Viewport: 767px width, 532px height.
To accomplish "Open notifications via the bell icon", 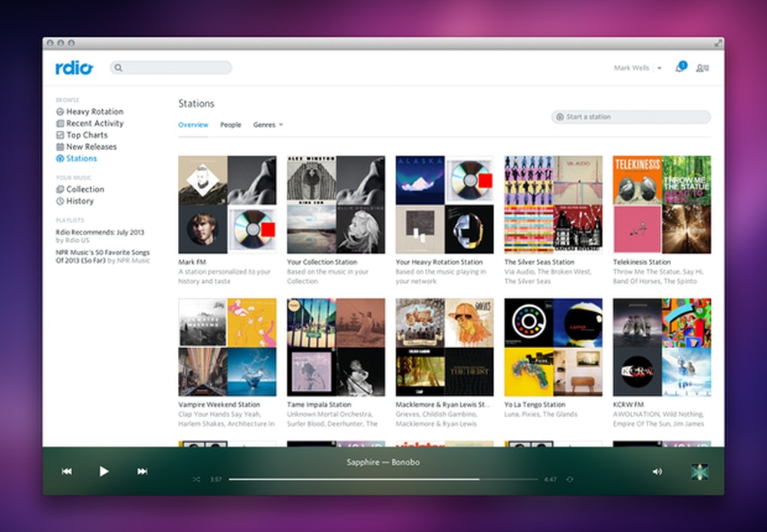I will pos(678,67).
